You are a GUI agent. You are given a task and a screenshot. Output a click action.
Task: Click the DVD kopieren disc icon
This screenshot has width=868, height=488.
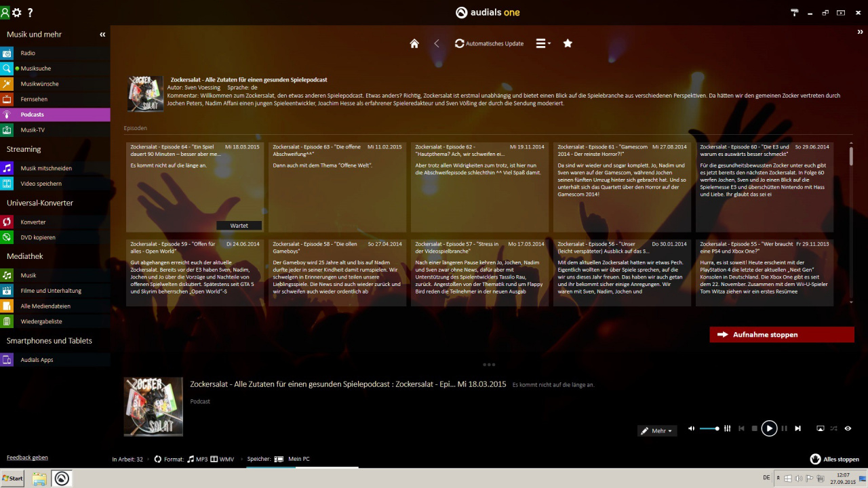pos(7,237)
